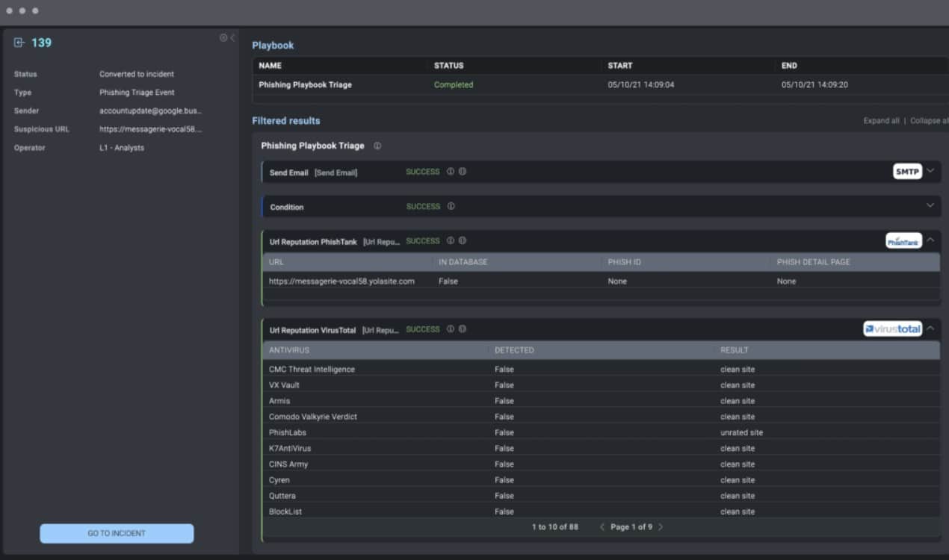Select the PhishLabs row

pos(602,432)
